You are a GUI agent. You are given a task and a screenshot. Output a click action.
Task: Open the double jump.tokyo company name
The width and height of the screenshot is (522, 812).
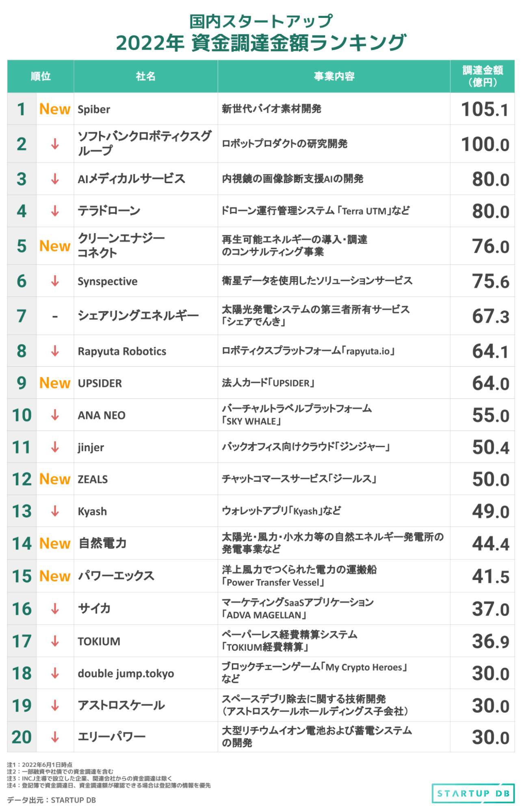point(126,673)
